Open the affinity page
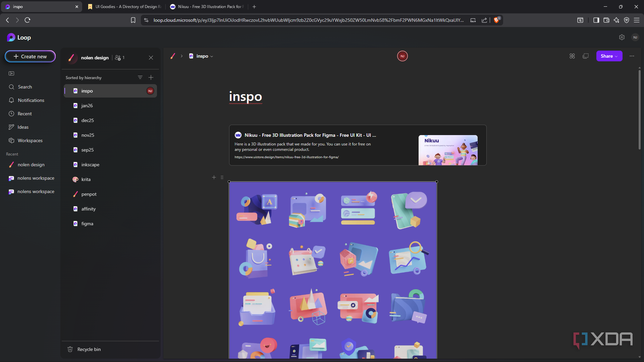This screenshot has width=644, height=362. [x=110, y=209]
